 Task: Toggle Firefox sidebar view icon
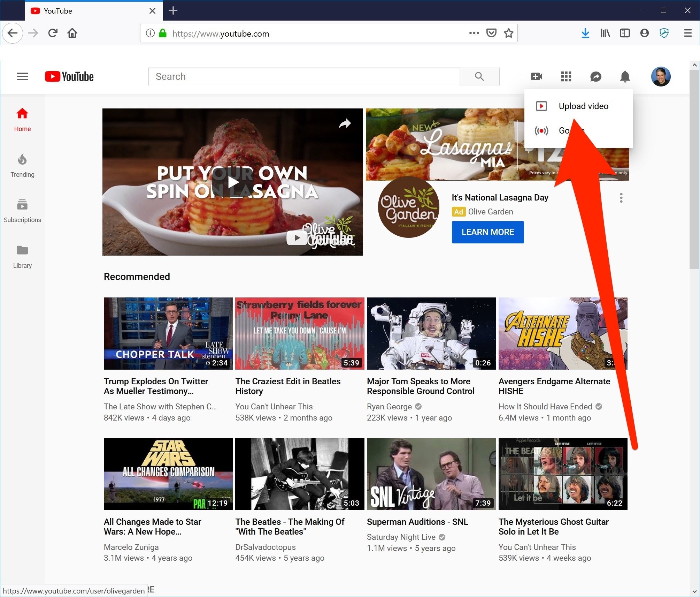coord(625,33)
